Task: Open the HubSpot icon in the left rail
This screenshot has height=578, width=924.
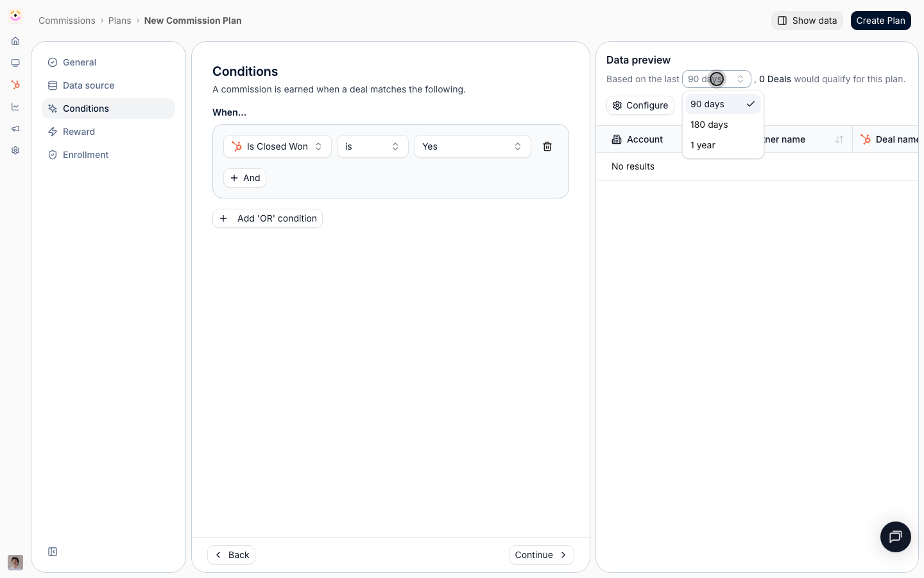Action: (15, 85)
